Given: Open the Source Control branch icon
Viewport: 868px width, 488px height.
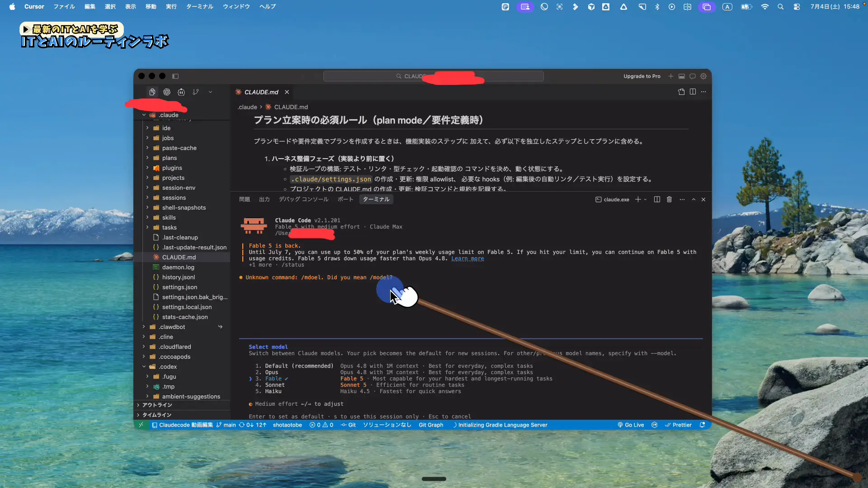Looking at the screenshot, I should [196, 92].
